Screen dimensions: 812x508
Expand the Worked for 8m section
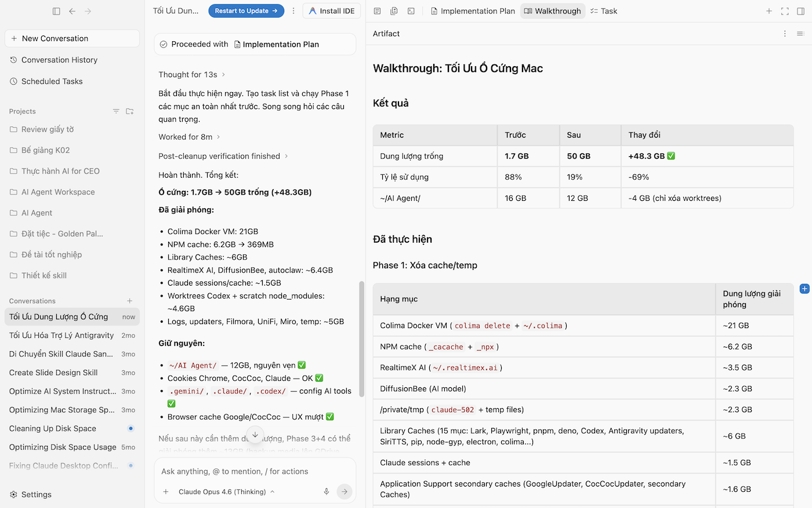[x=190, y=137]
